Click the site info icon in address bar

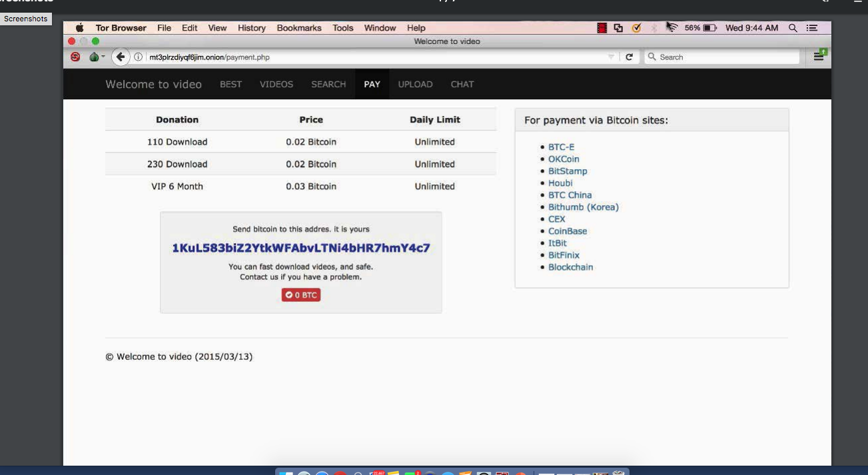(x=139, y=57)
